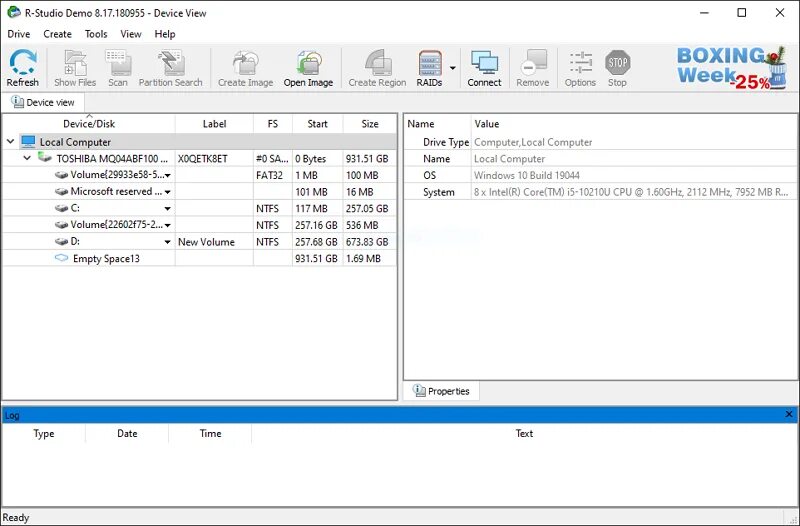
Task: Open dropdown for Microsoft reserved partition
Action: [167, 192]
